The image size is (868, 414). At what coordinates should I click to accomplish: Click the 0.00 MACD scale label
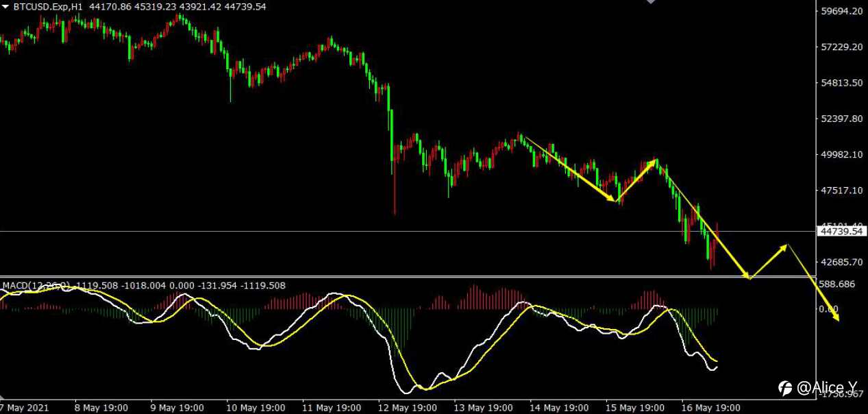(x=829, y=309)
